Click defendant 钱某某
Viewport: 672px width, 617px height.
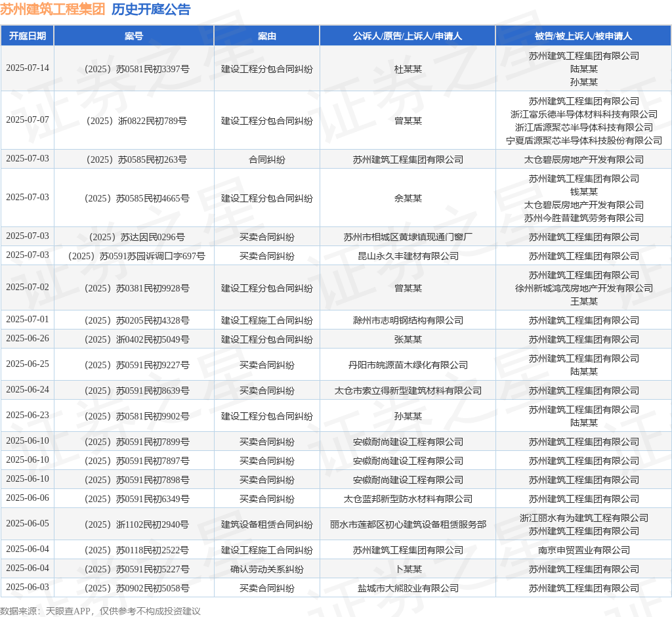pos(583,192)
